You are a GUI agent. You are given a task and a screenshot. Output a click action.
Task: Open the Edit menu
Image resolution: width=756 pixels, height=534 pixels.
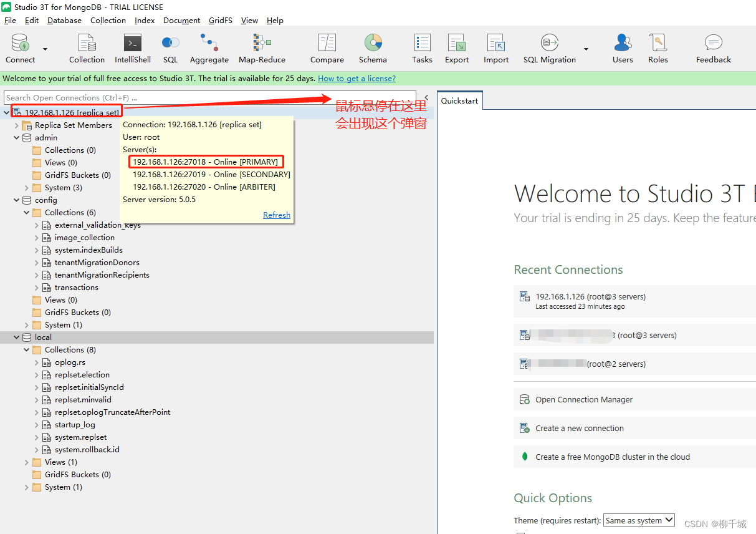click(x=32, y=20)
